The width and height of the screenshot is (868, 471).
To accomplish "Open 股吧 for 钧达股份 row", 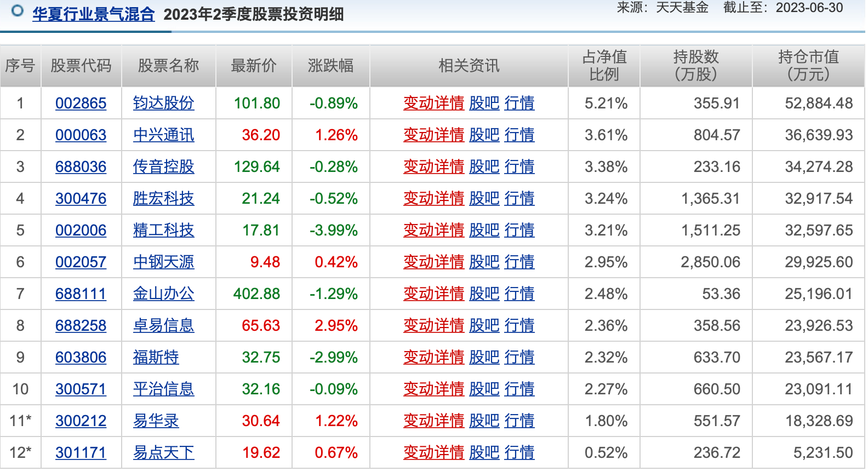I will pos(484,104).
